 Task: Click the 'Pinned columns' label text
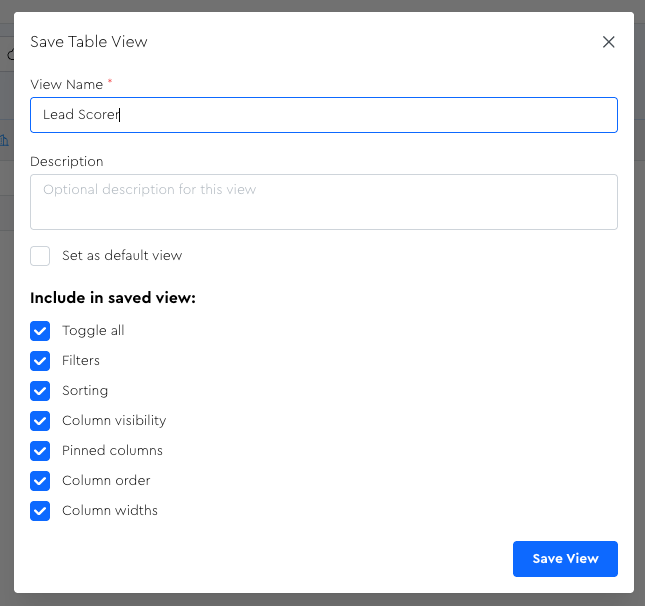click(x=112, y=451)
